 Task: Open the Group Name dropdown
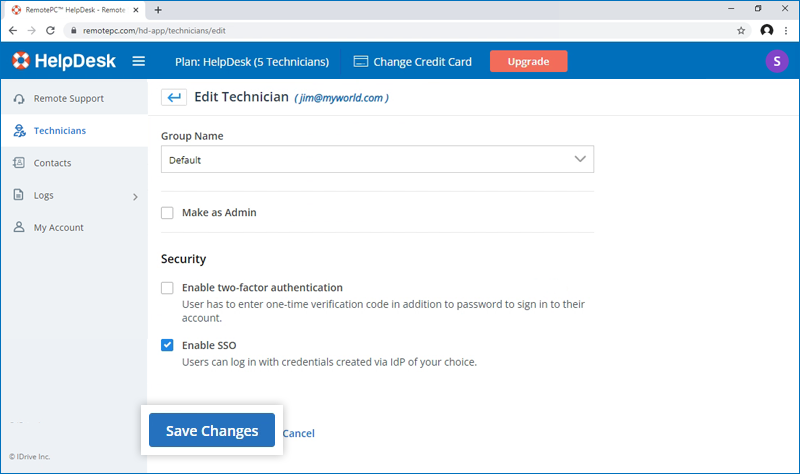377,160
